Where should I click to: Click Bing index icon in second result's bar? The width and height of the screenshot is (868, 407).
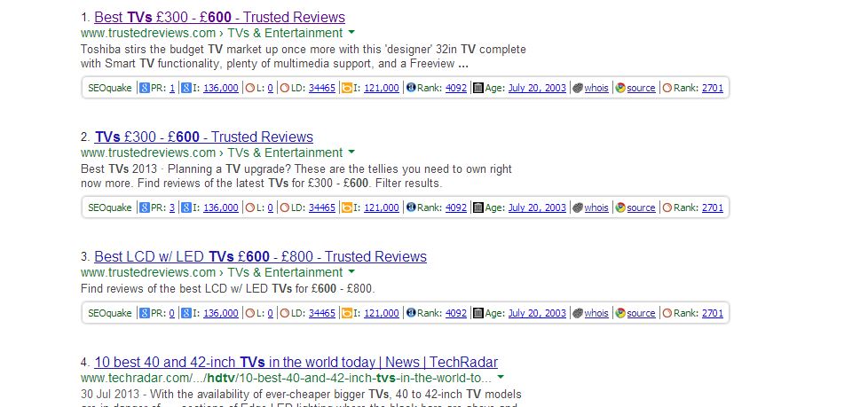[347, 207]
